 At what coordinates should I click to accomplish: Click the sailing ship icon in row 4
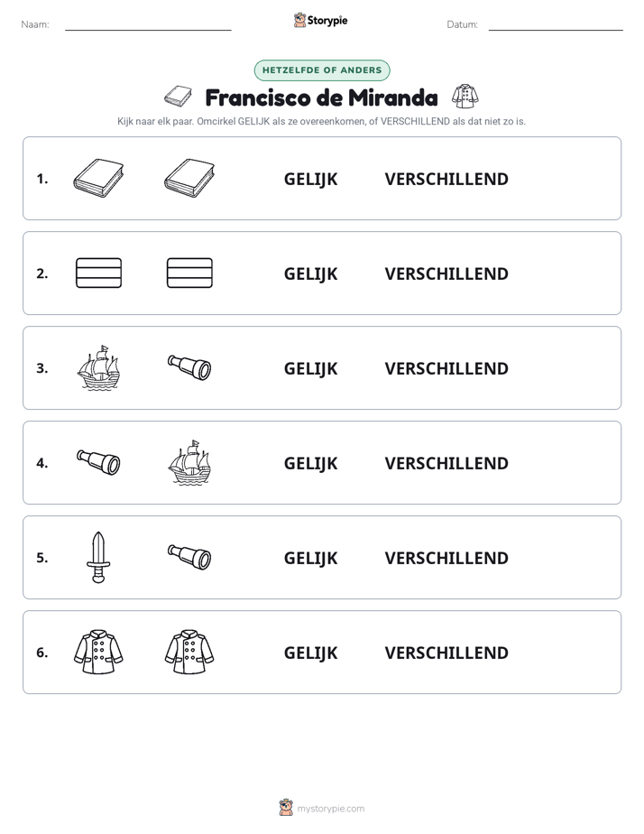click(x=189, y=462)
